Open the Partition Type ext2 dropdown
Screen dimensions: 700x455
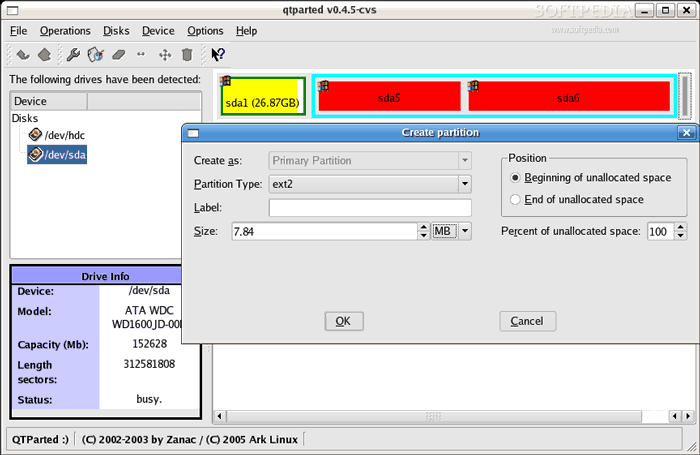465,184
